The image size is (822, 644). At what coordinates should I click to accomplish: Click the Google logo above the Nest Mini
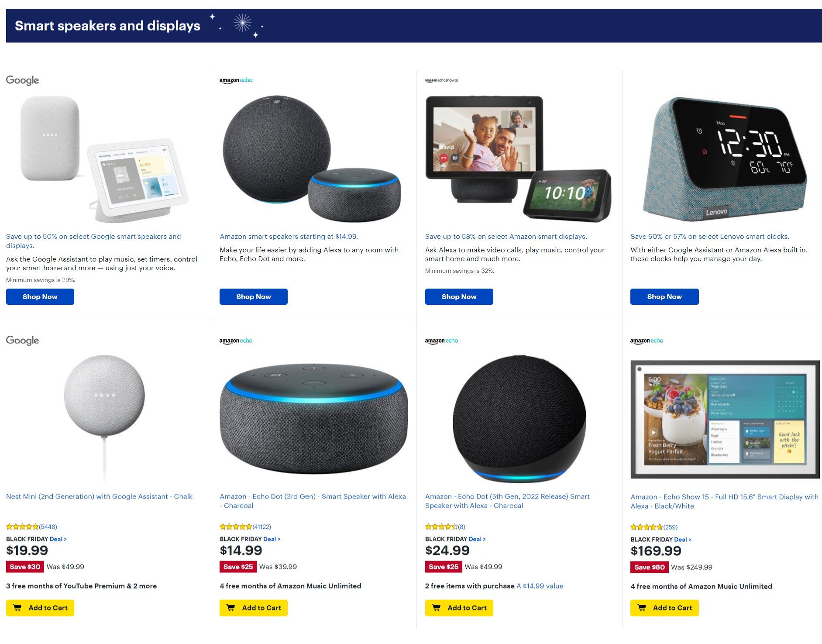[x=22, y=341]
